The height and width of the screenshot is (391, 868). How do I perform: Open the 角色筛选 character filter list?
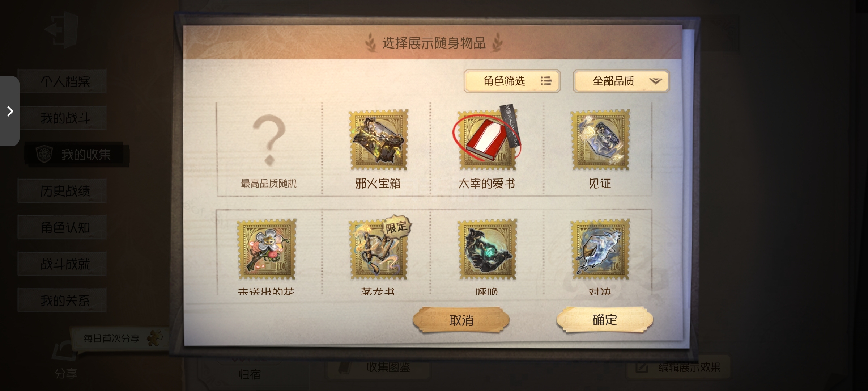point(512,81)
